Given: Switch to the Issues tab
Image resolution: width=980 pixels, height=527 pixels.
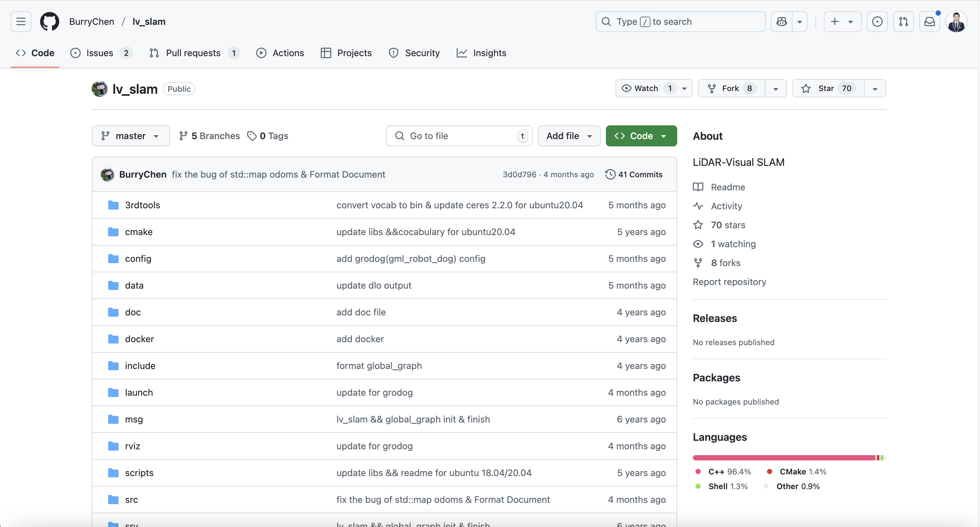Looking at the screenshot, I should [x=100, y=53].
